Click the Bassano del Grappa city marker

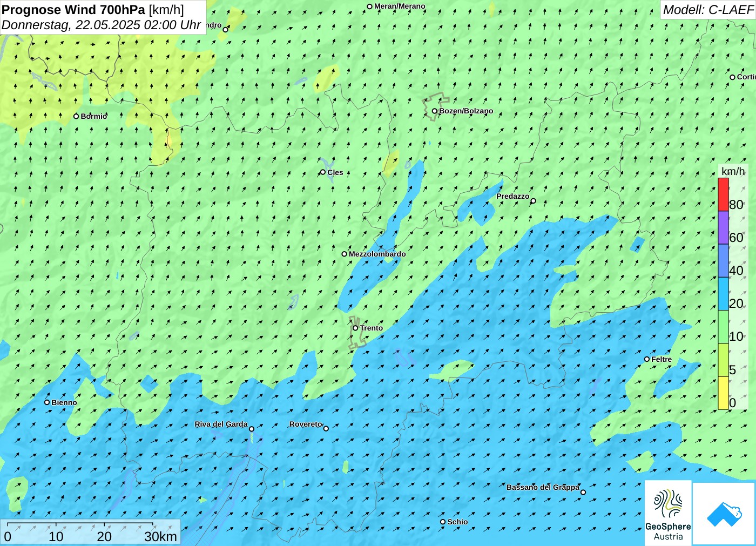(583, 492)
